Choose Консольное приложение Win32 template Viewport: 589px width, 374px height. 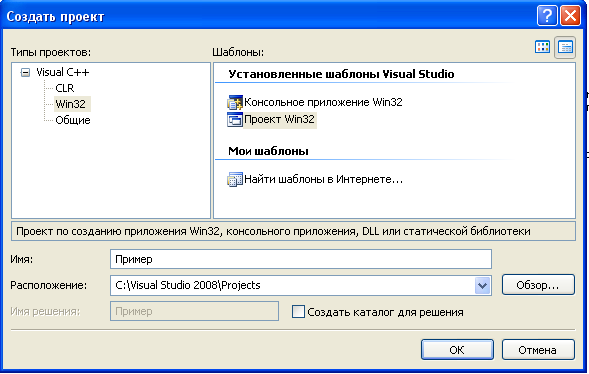click(323, 102)
